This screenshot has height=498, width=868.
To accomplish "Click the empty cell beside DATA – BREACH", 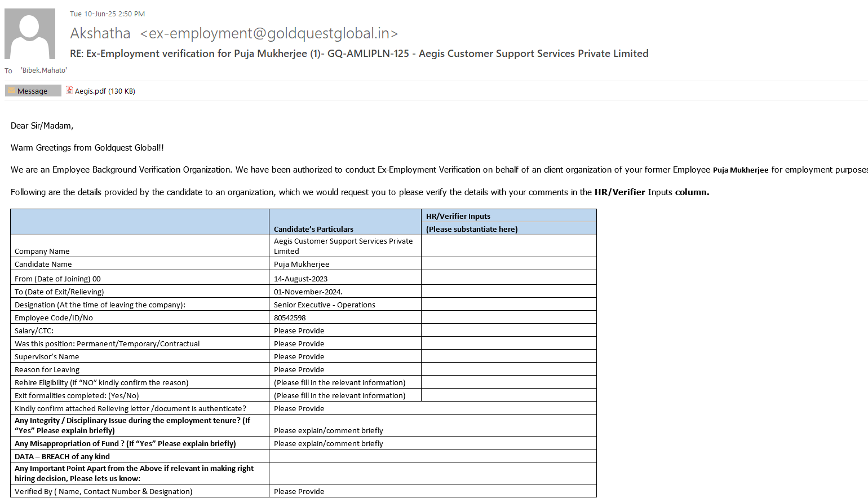I will (432, 456).
